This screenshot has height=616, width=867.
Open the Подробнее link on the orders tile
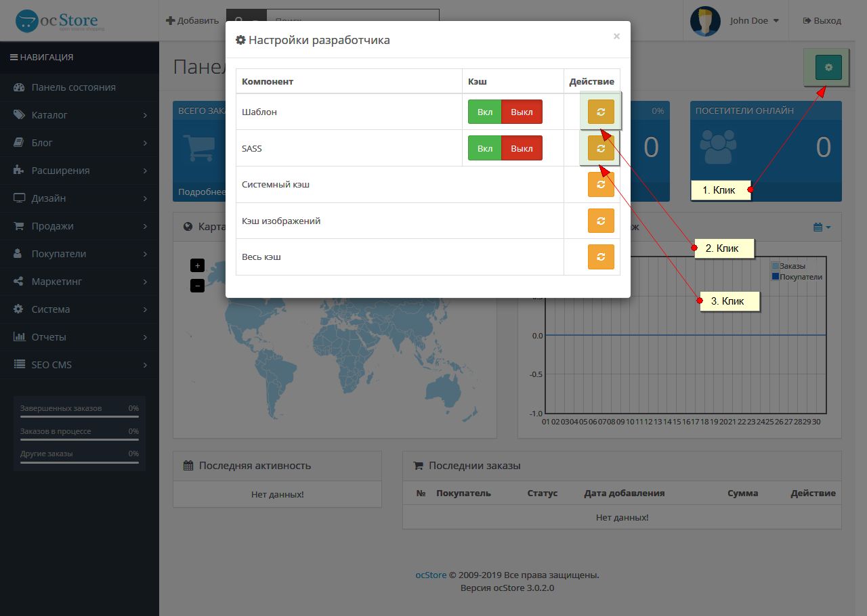tap(202, 192)
